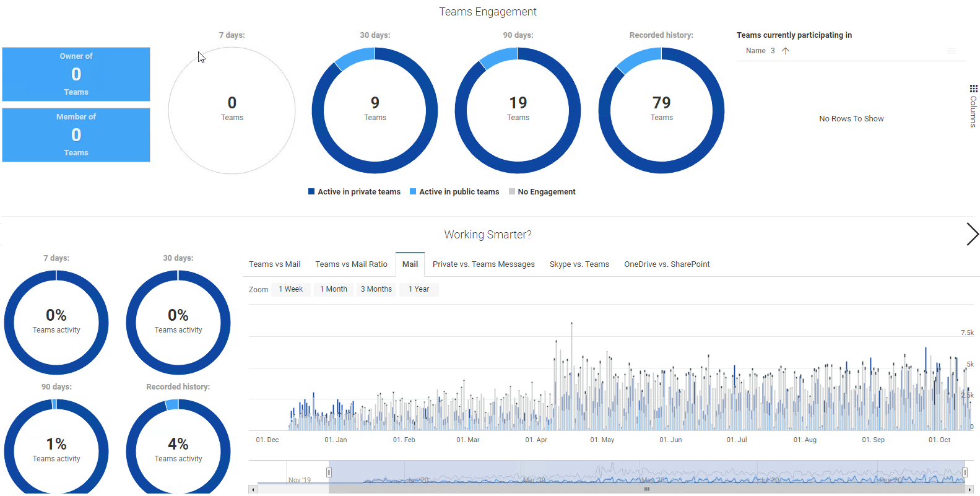Click the navigator scroll right arrow
Screen dimensions: 980x496
[x=969, y=489]
